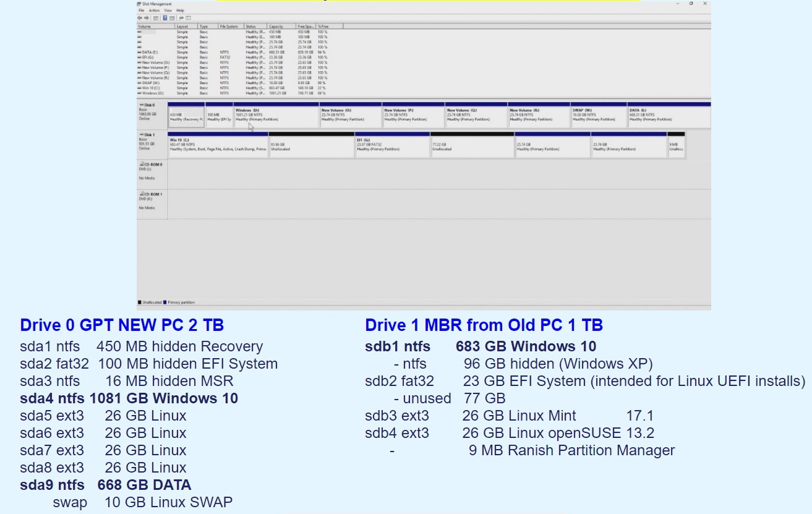The width and height of the screenshot is (812, 514).
Task: Sort by the Layout column header
Action: pos(186,27)
